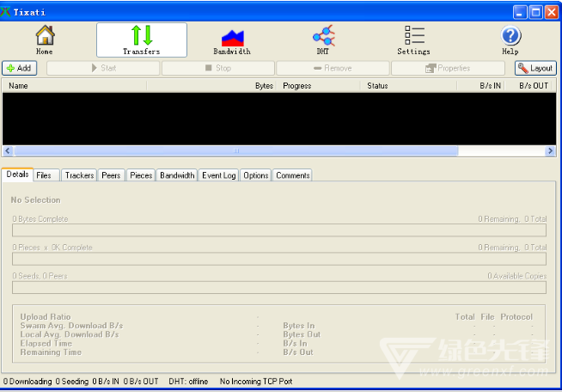Click 'No Incoming TCP Port' status text

tap(256, 381)
